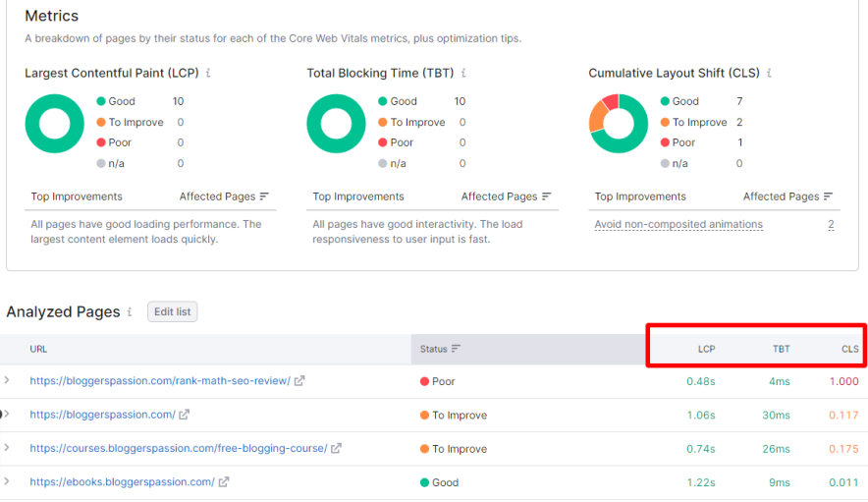The height and width of the screenshot is (502, 868).
Task: Expand the rank-math-seo-review row
Action: click(7, 380)
